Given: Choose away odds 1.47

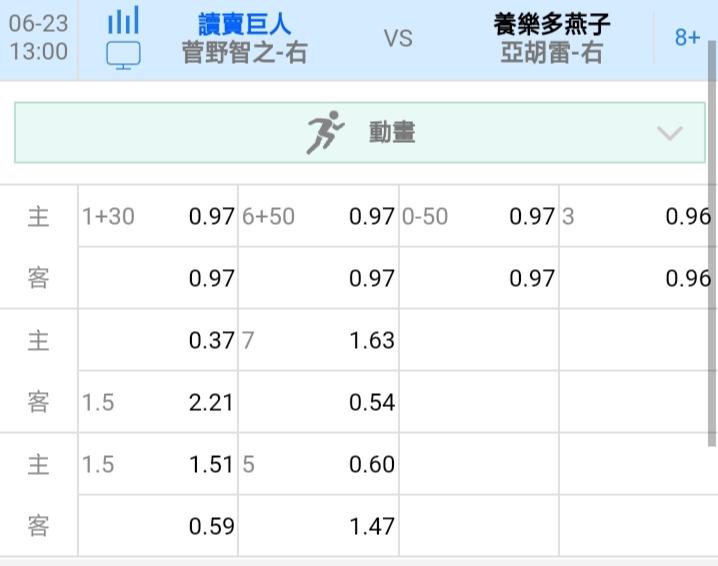Looking at the screenshot, I should click(371, 526).
